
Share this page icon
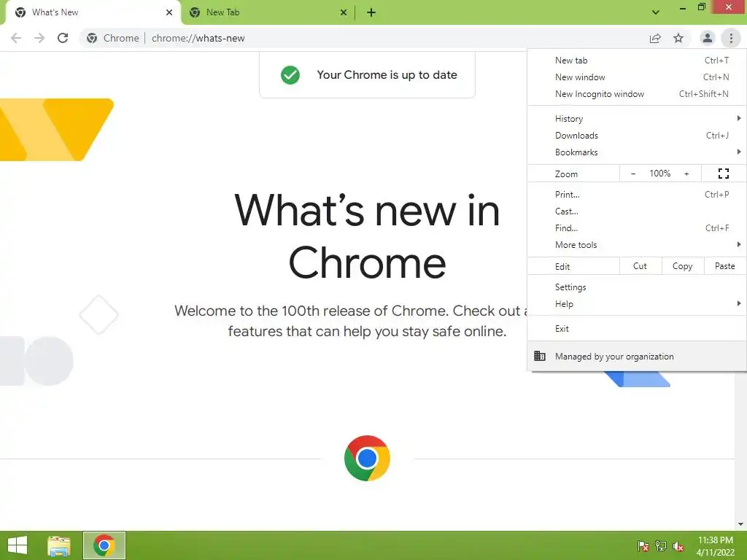pos(655,38)
